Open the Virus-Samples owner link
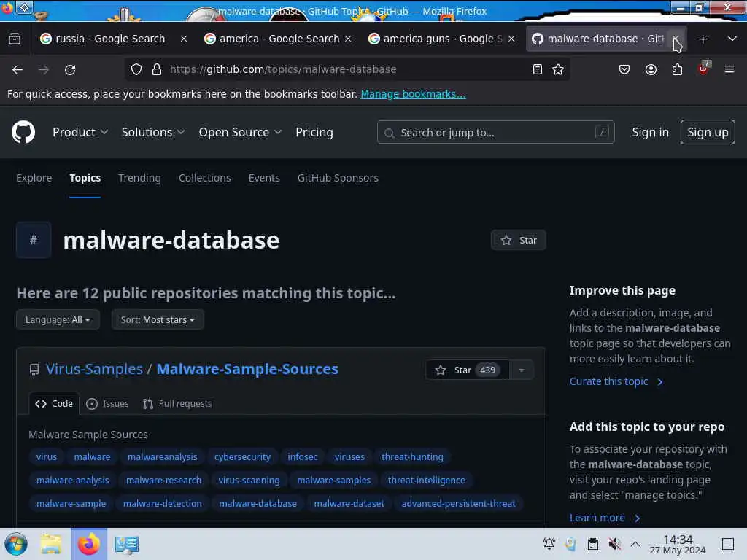 [x=94, y=369]
